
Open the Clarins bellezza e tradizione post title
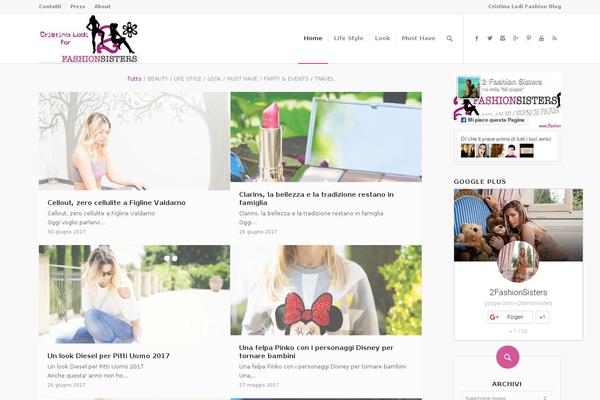316,199
